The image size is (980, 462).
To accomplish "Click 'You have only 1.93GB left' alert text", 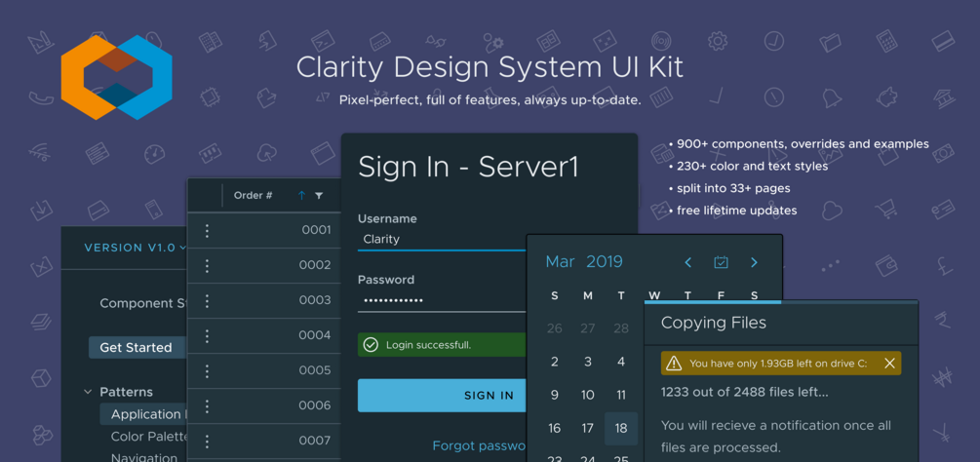I will click(x=778, y=364).
